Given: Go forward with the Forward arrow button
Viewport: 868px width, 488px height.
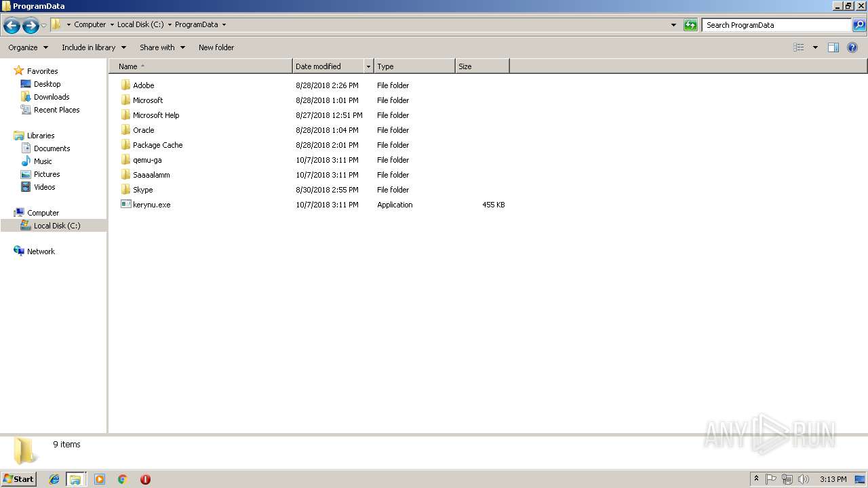Looking at the screenshot, I should (x=31, y=26).
